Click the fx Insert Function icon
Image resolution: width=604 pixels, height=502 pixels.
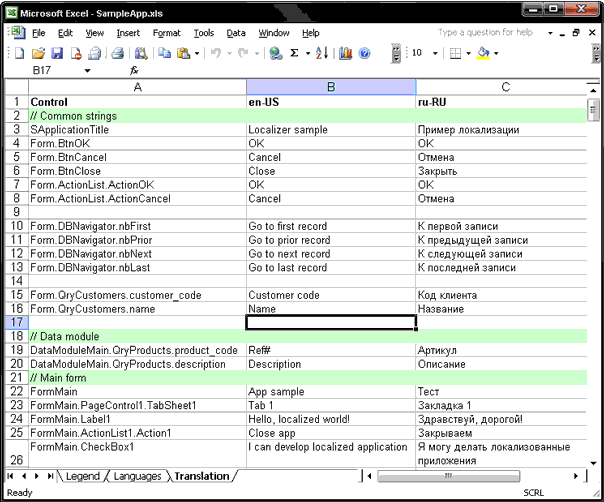134,71
